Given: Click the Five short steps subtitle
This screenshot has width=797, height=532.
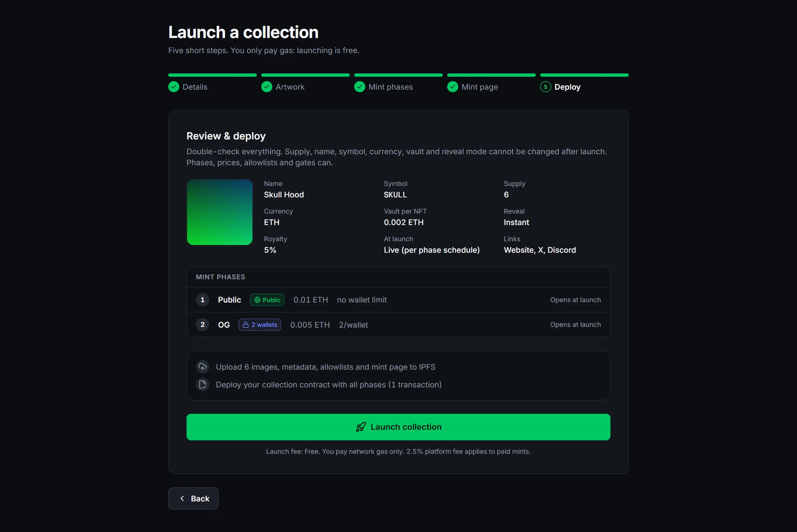Looking at the screenshot, I should click(x=264, y=51).
